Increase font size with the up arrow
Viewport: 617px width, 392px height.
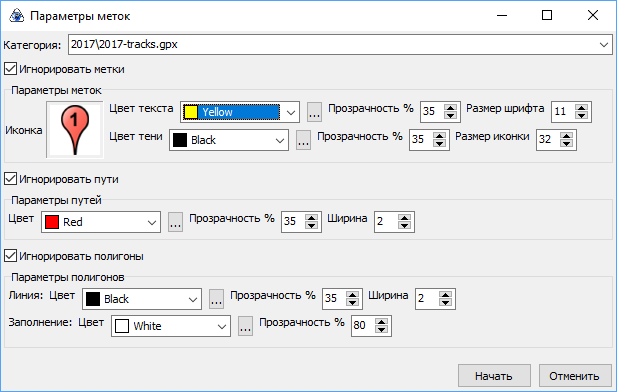click(582, 108)
